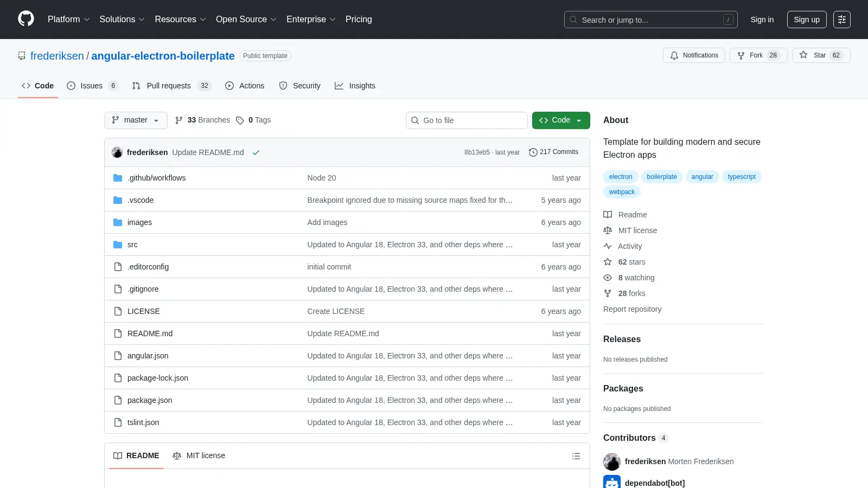Viewport: 868px width, 488px height.
Task: Click the .github/workflows folder icon
Action: pyautogui.click(x=118, y=178)
